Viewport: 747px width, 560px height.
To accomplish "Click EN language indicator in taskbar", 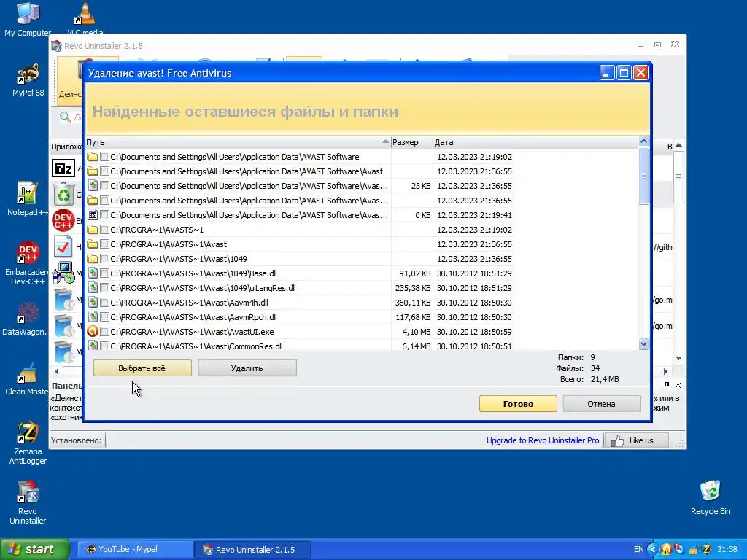I will 638,550.
